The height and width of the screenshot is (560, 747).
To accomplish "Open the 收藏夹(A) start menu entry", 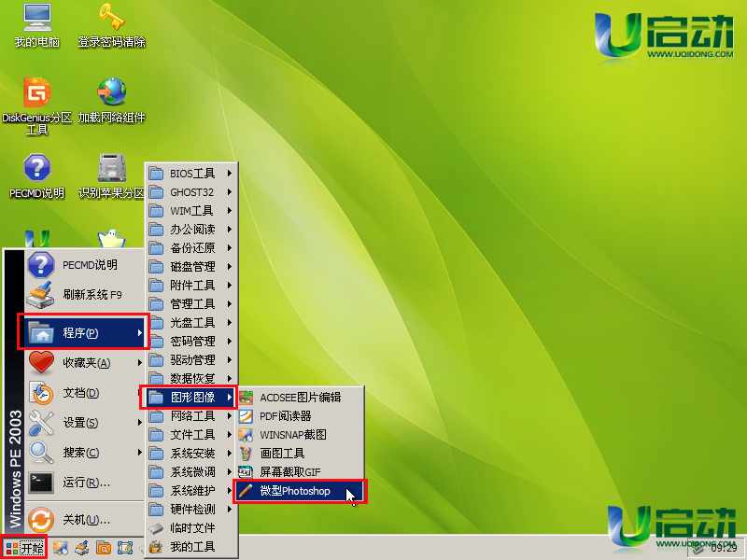I will [84, 363].
